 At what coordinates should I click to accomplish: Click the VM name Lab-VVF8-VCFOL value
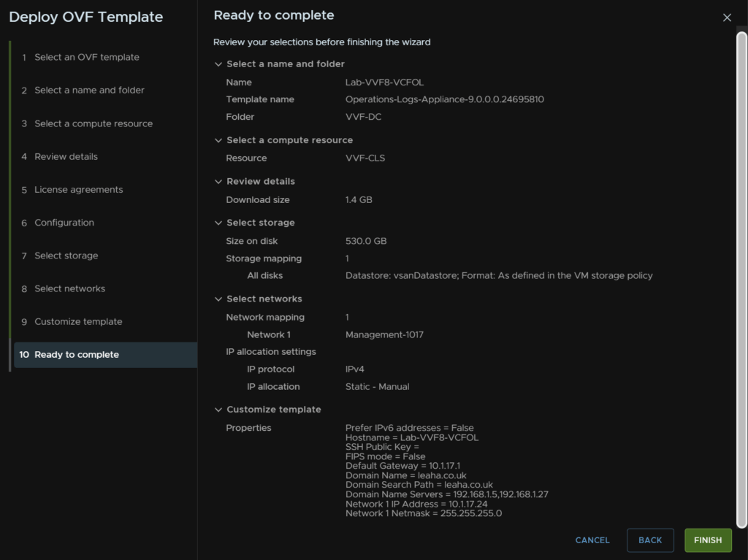click(x=384, y=83)
